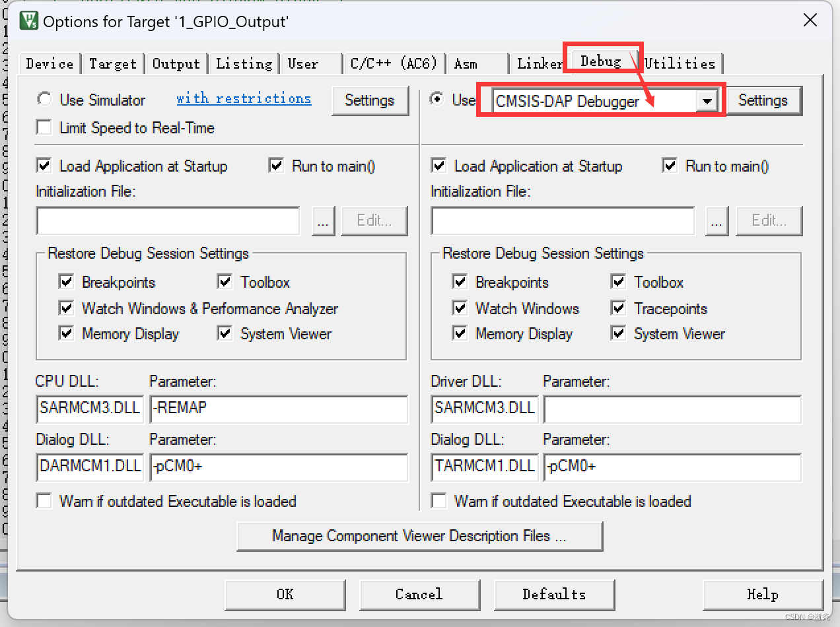Select the Use Simulator radio button

[44, 100]
